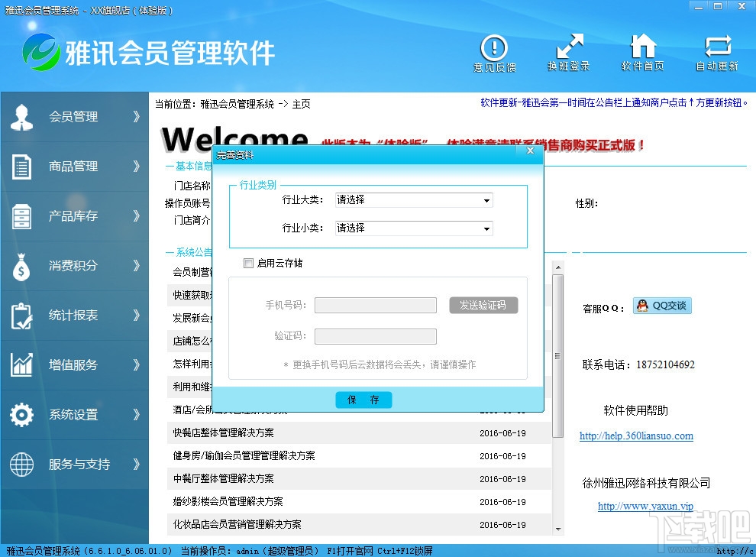
Task: Click the 换班登录 shift login icon
Action: 568,52
